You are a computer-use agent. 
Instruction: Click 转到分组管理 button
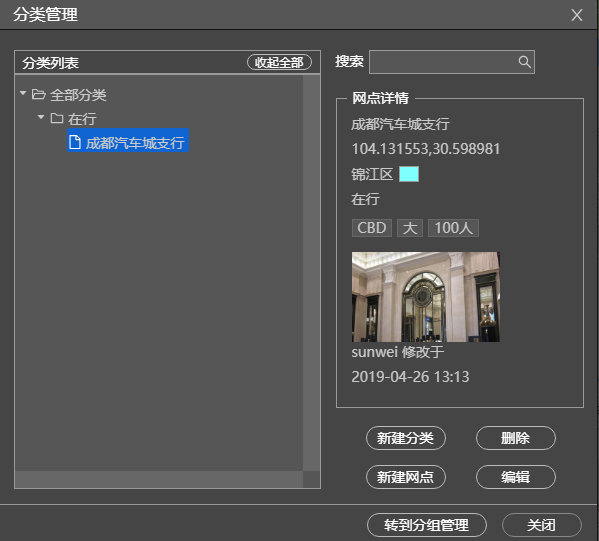[427, 525]
